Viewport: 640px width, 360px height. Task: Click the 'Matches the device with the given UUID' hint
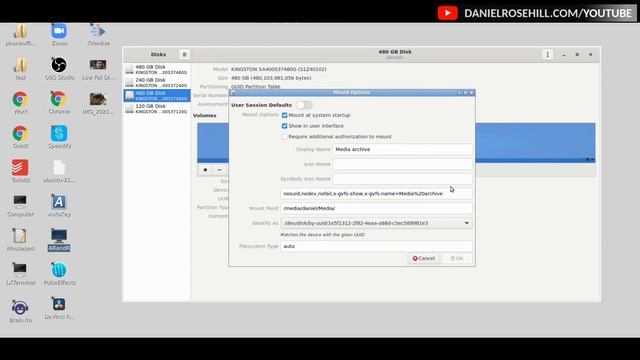coord(322,235)
